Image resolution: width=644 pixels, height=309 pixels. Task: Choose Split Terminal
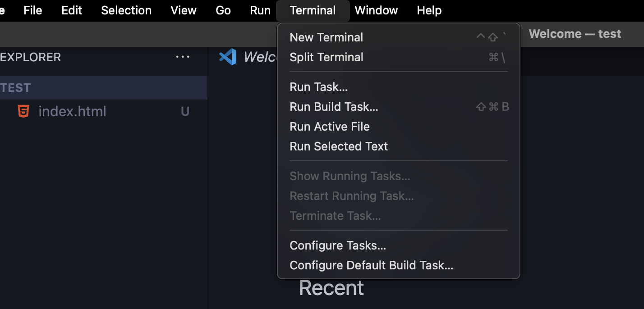click(326, 57)
